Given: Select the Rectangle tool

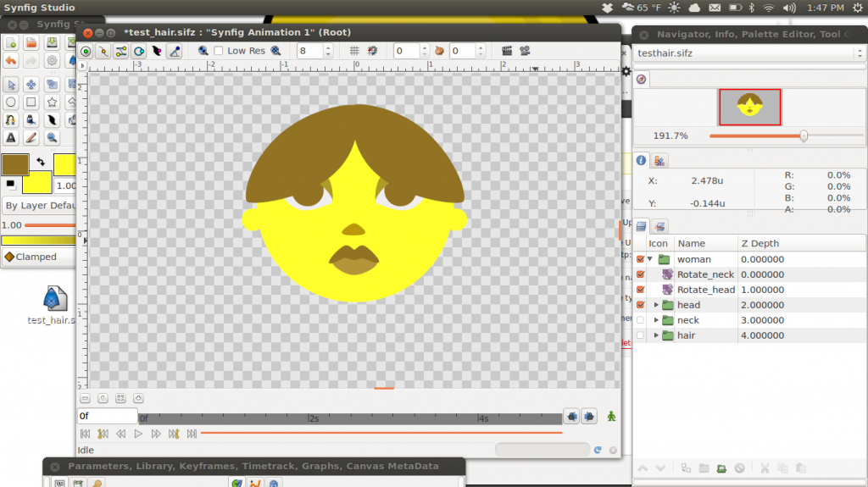Looking at the screenshot, I should coord(31,102).
